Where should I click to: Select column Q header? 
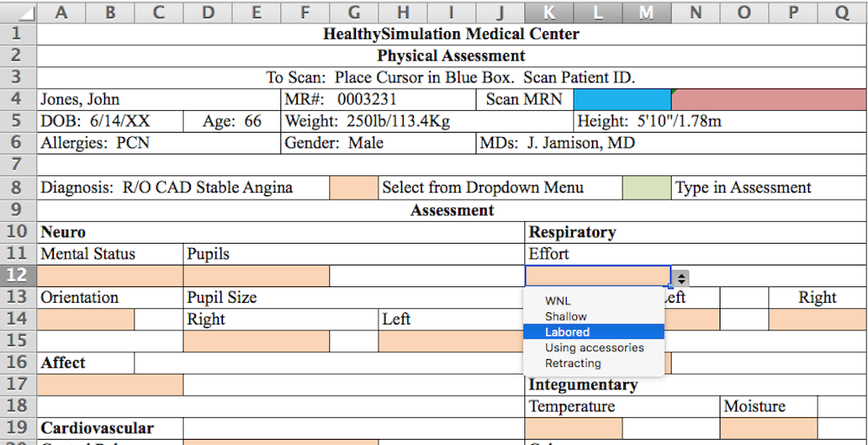click(x=842, y=13)
